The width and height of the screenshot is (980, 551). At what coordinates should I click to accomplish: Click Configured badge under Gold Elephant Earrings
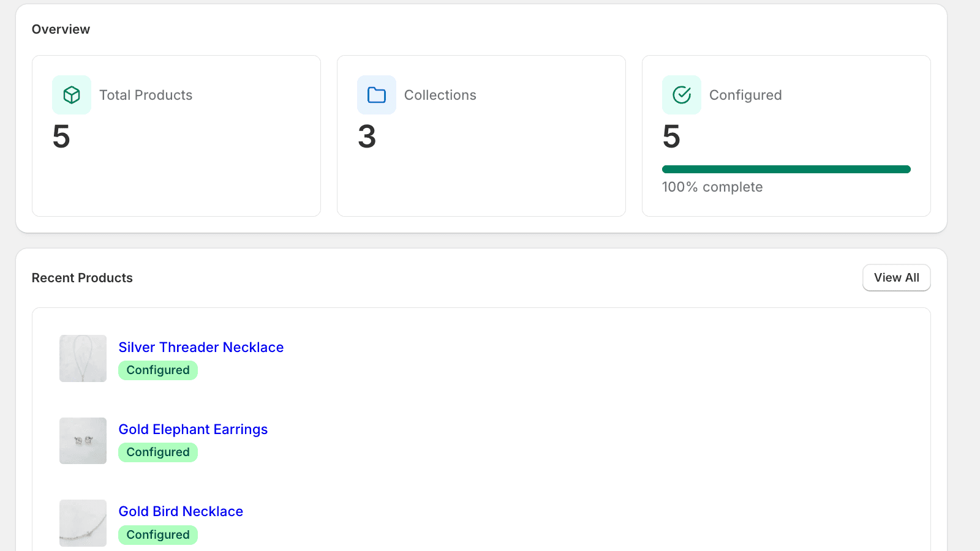[158, 452]
